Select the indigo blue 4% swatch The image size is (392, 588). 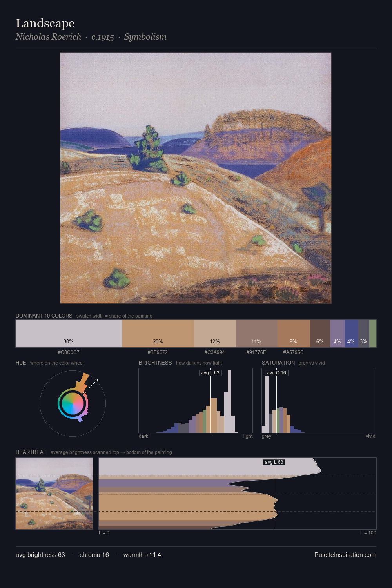coord(351,334)
